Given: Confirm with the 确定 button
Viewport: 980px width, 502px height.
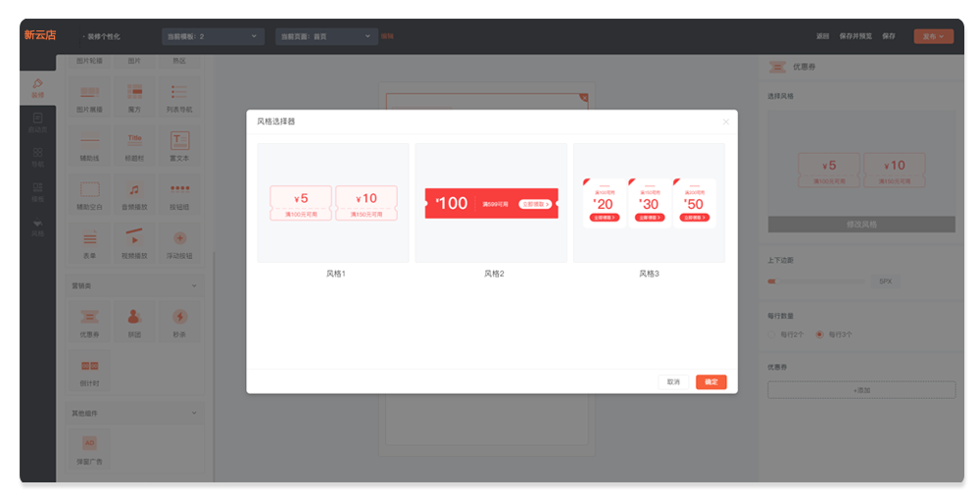Looking at the screenshot, I should (710, 381).
